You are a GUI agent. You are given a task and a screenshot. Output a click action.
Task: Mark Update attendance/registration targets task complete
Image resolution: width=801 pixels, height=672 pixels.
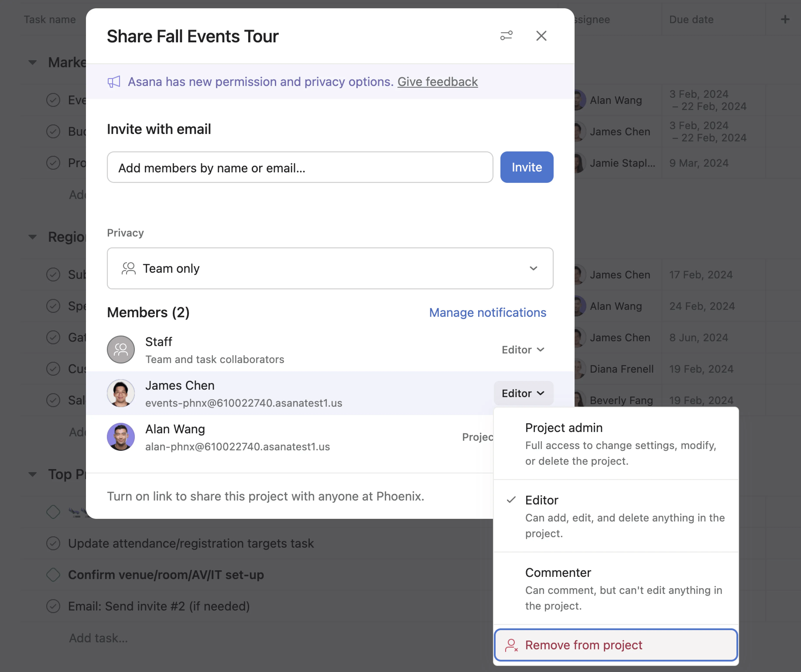click(53, 543)
